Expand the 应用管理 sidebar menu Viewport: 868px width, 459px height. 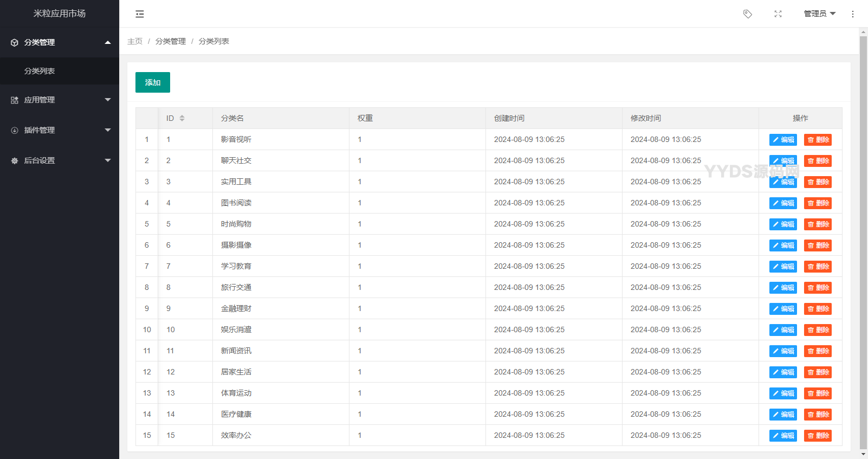(x=60, y=100)
